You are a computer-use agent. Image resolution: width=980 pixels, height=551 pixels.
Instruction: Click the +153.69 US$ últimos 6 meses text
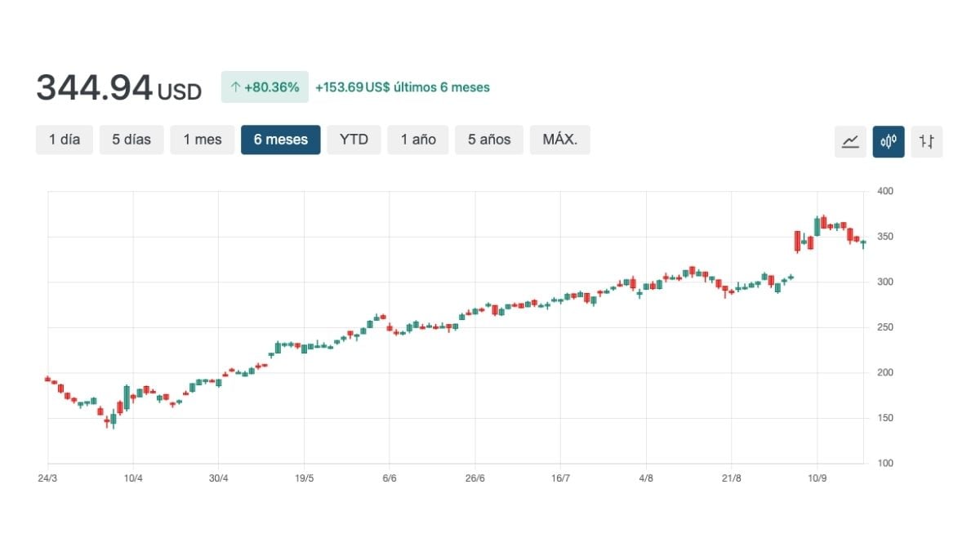click(403, 87)
